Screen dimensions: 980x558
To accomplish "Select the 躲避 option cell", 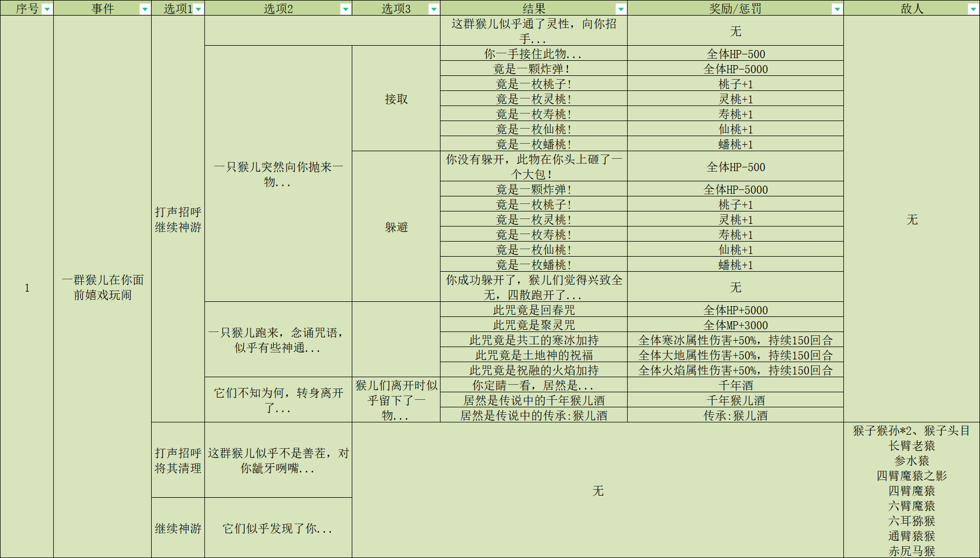I will (396, 227).
